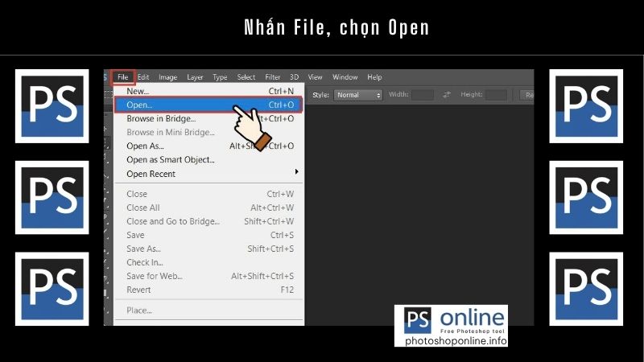Choose Open as Smart Object... entry

tap(209, 159)
